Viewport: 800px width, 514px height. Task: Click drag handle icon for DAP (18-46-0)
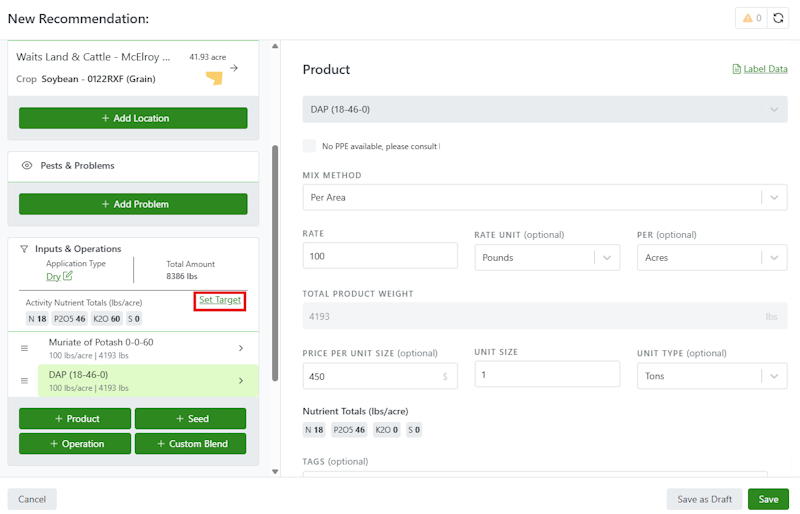point(25,380)
